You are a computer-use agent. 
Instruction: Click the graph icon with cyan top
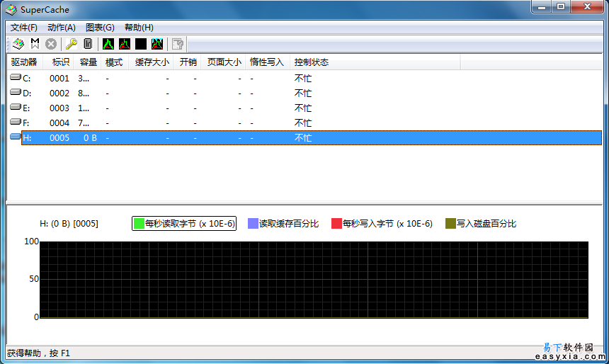[x=157, y=44]
